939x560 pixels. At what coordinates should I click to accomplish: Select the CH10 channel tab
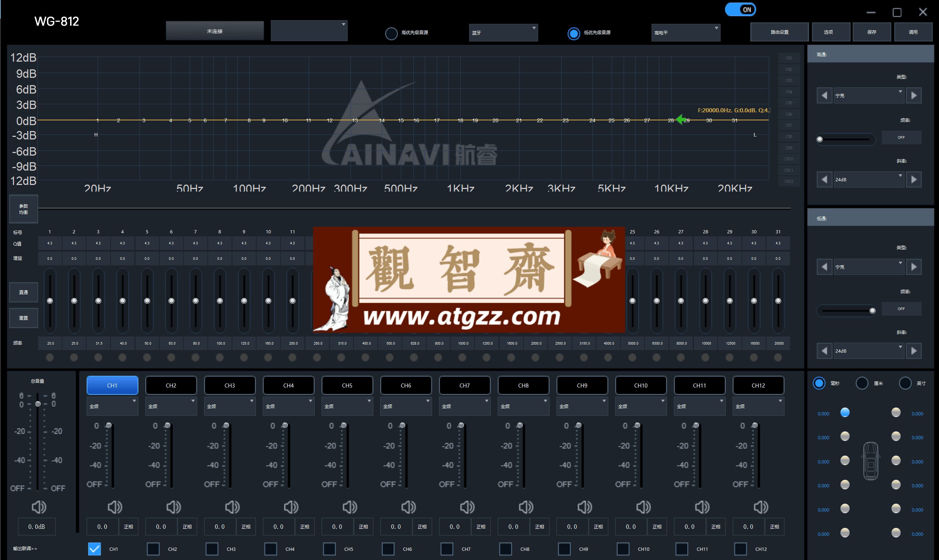tap(641, 385)
